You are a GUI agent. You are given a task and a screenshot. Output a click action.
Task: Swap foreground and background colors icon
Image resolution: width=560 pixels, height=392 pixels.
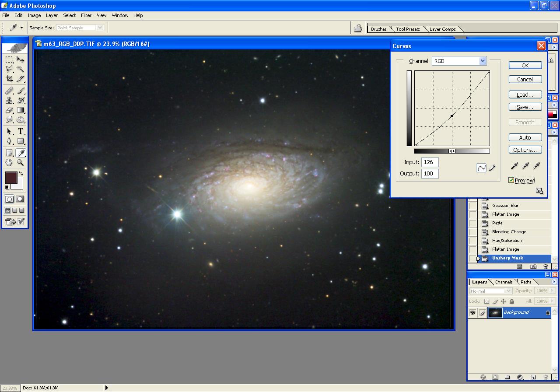(21, 174)
